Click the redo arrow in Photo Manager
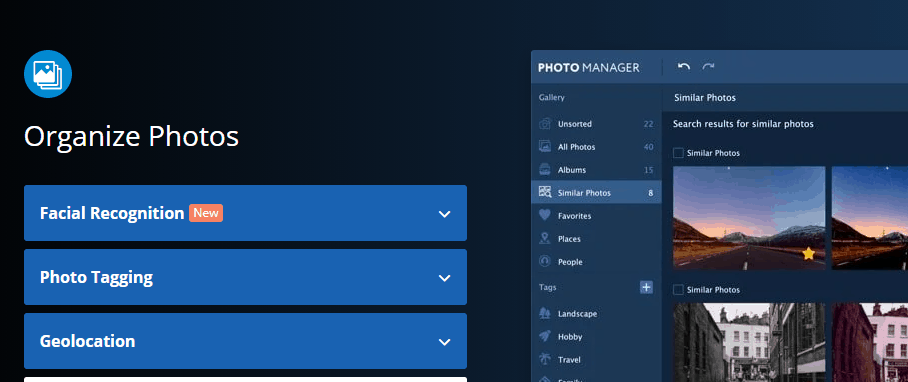The height and width of the screenshot is (382, 908). [708, 67]
